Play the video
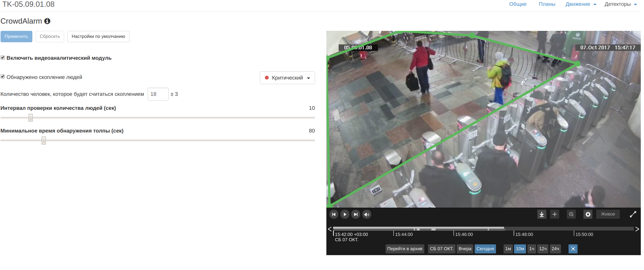This screenshot has height=270, width=644. tap(345, 214)
